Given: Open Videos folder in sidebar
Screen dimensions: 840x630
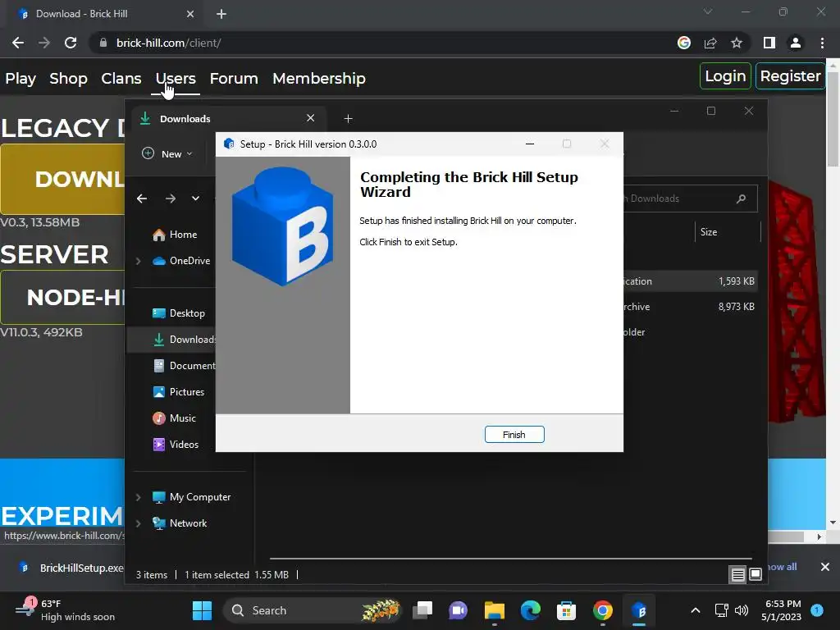Looking at the screenshot, I should click(x=176, y=445).
